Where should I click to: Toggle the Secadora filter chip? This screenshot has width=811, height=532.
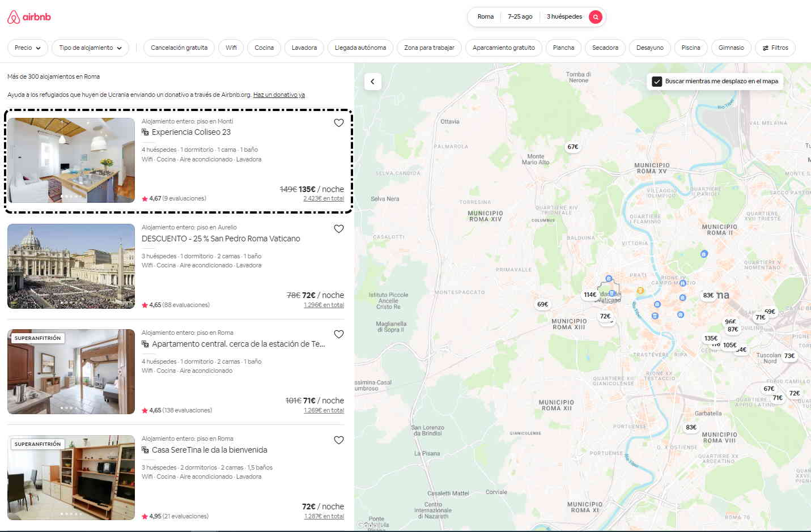coord(605,48)
